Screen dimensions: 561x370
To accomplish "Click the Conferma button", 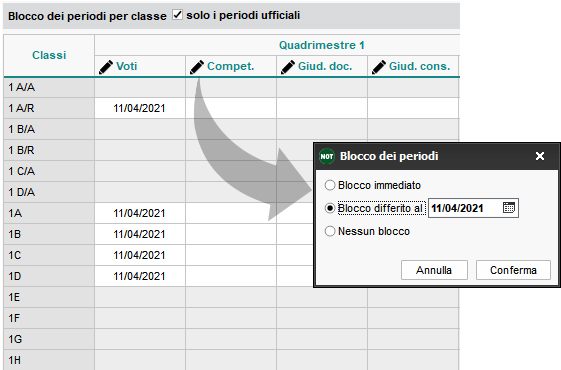I will point(513,270).
